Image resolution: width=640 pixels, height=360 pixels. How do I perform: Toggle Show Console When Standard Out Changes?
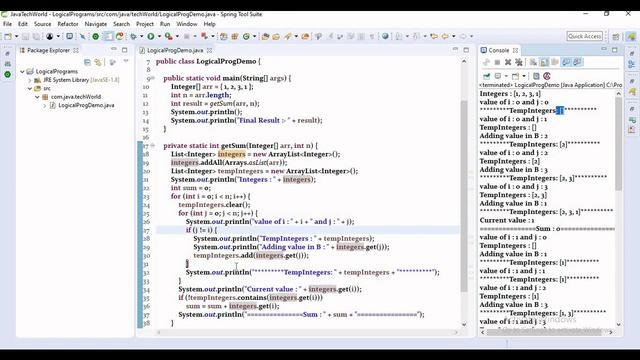[x=566, y=62]
